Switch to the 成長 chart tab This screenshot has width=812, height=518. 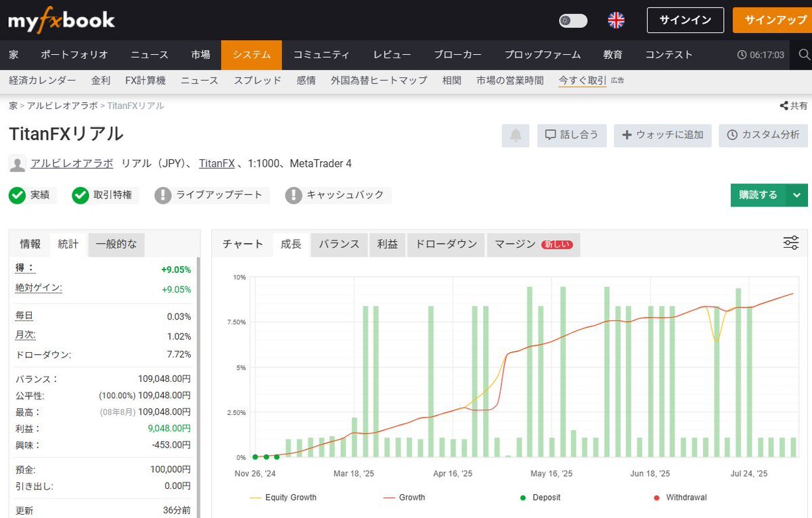(x=291, y=244)
